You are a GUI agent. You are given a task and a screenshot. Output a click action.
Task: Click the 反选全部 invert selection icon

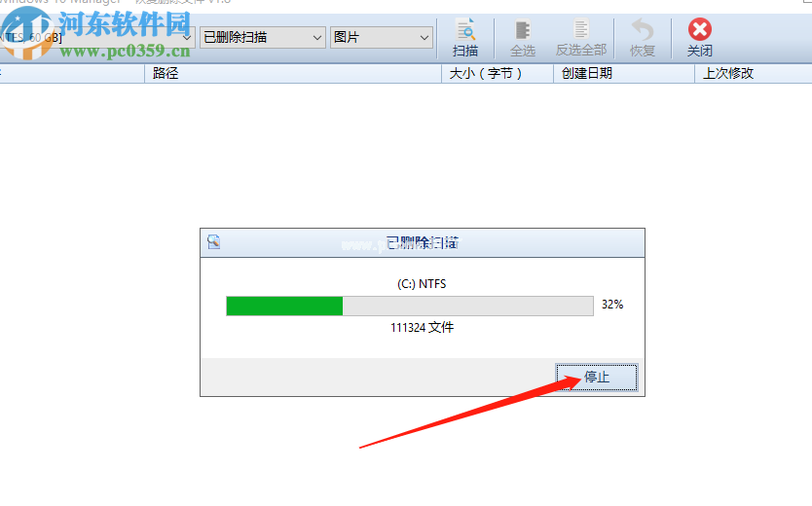point(581,29)
